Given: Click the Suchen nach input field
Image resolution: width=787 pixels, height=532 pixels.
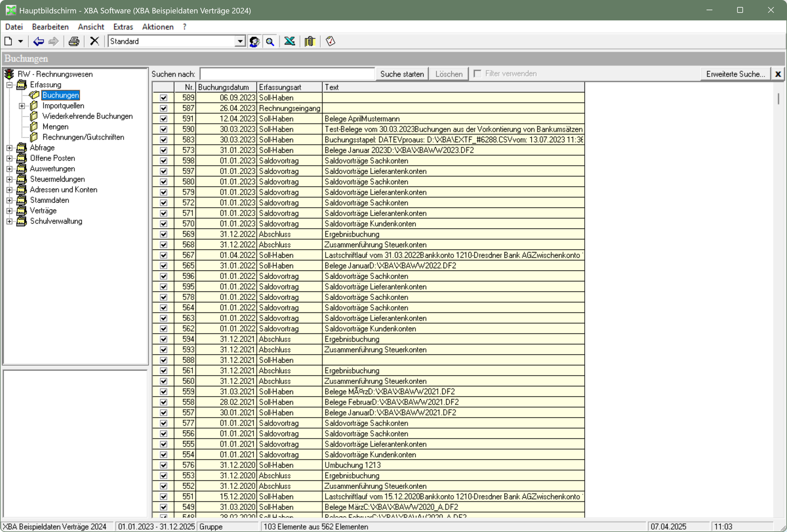Looking at the screenshot, I should point(287,74).
